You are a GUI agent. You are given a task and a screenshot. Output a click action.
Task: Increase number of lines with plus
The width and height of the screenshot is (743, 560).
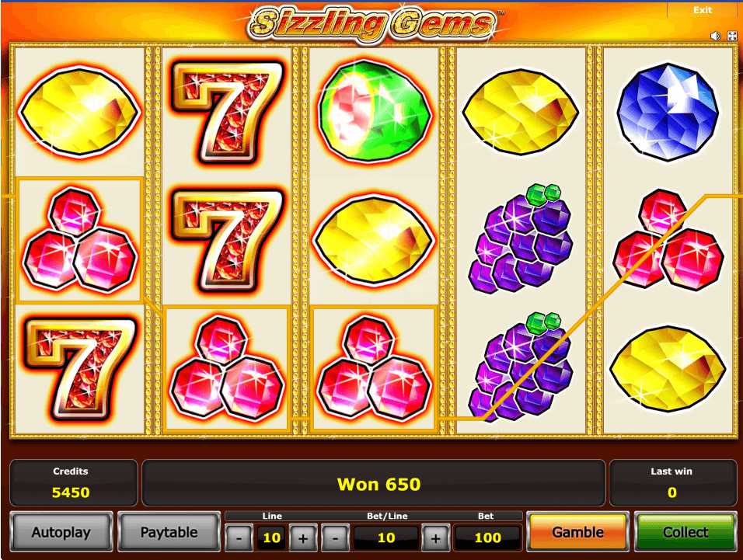(303, 537)
